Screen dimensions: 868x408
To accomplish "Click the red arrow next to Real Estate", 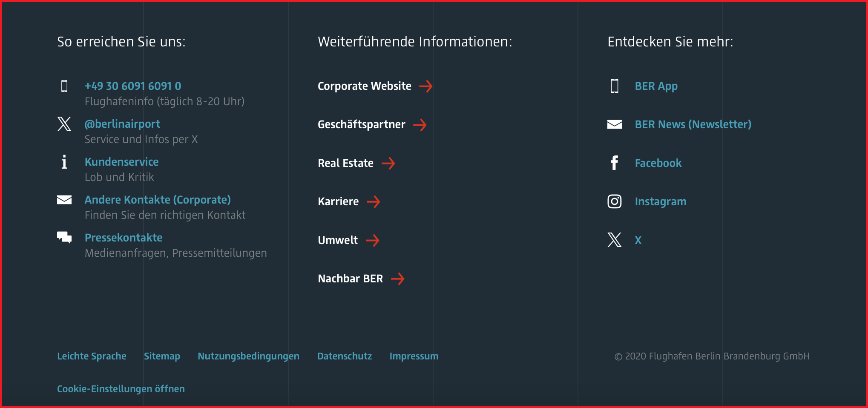I will (x=388, y=163).
